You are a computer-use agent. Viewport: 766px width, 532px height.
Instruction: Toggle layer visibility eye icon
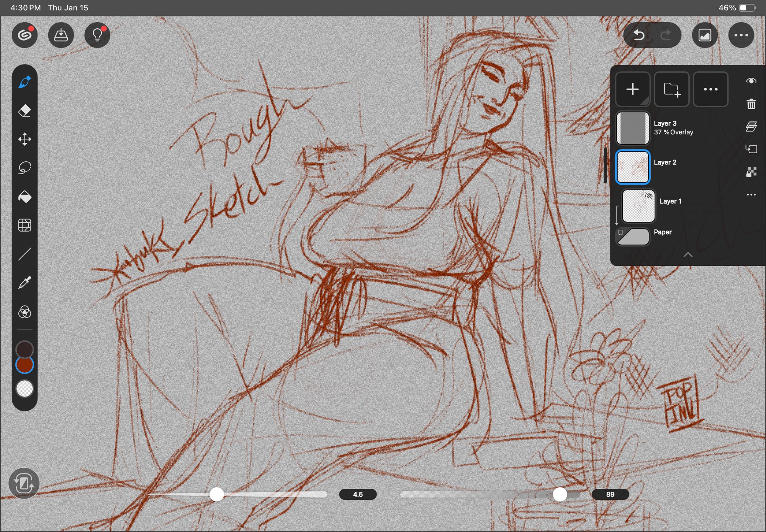point(751,81)
